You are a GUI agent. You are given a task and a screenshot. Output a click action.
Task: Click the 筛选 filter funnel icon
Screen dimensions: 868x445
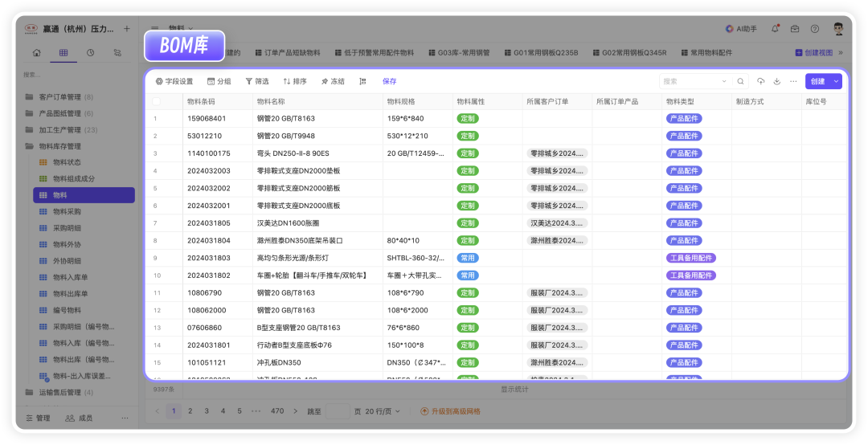click(249, 81)
